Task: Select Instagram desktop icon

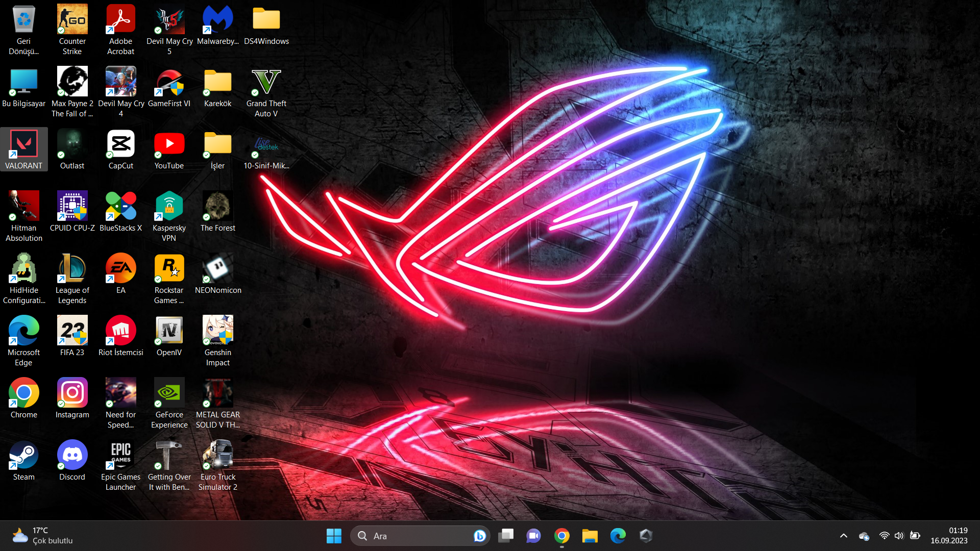Action: 72,398
